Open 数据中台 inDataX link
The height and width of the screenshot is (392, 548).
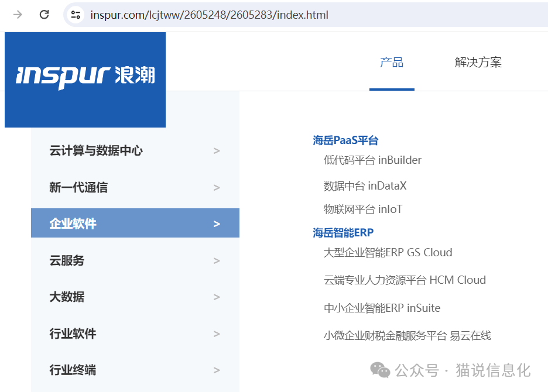point(365,186)
